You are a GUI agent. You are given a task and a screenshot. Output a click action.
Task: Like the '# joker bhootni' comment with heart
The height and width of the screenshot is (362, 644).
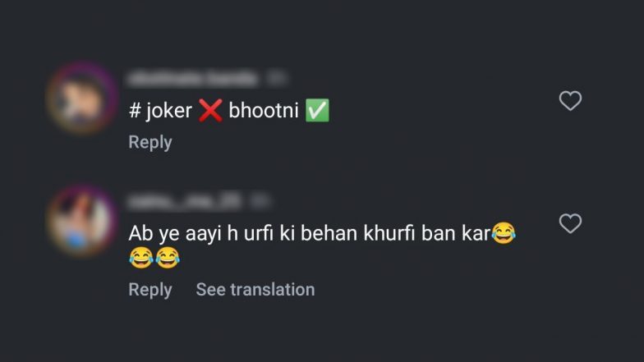[x=570, y=100]
